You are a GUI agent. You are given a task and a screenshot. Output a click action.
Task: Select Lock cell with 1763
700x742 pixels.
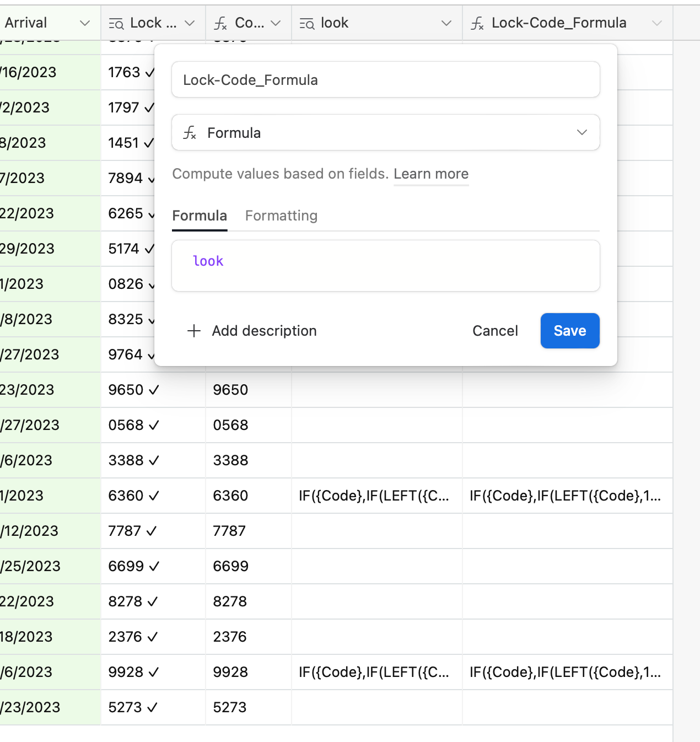128,72
